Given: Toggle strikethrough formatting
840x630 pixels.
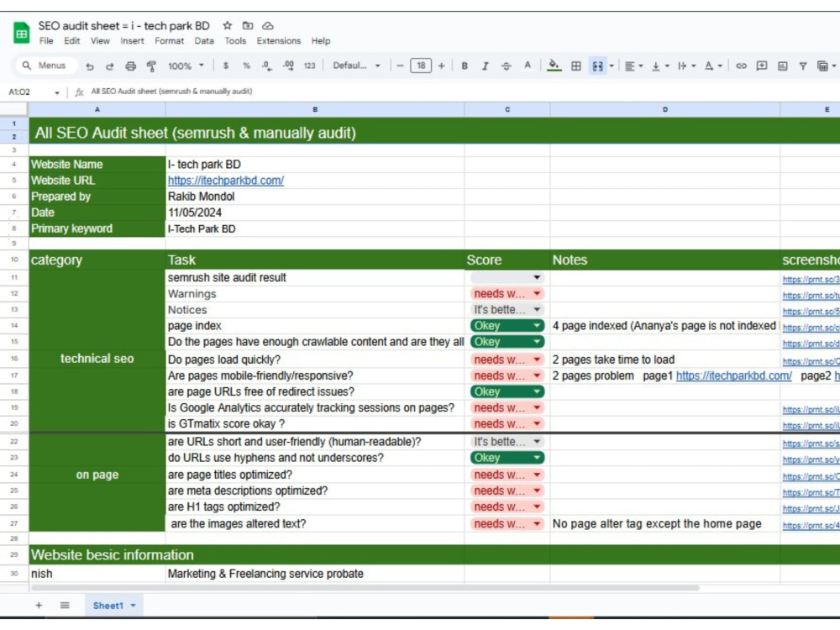Looking at the screenshot, I should point(506,66).
